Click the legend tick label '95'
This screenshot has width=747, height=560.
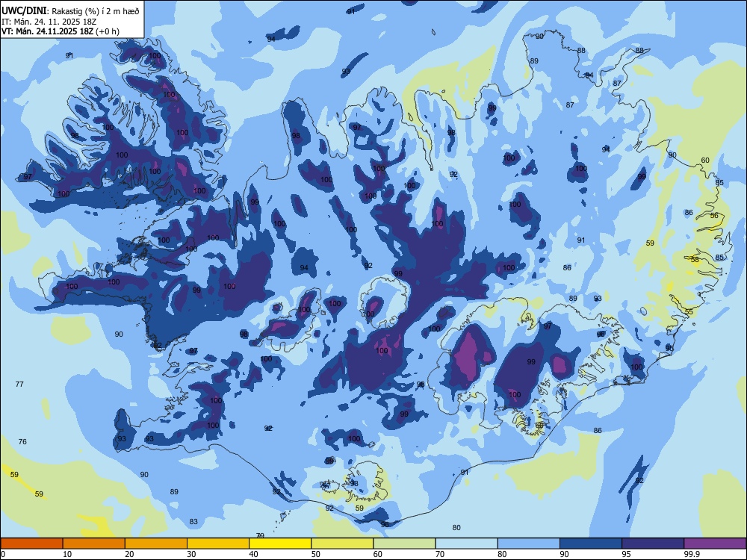tap(627, 554)
